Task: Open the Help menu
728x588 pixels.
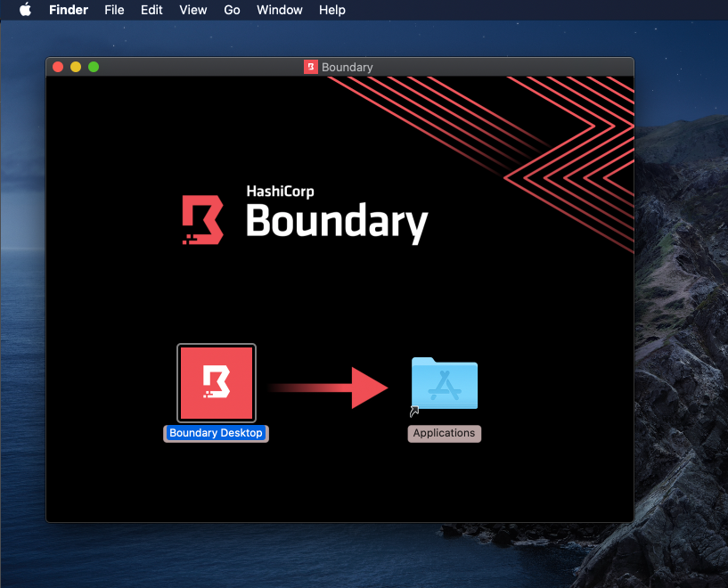Action: point(332,10)
